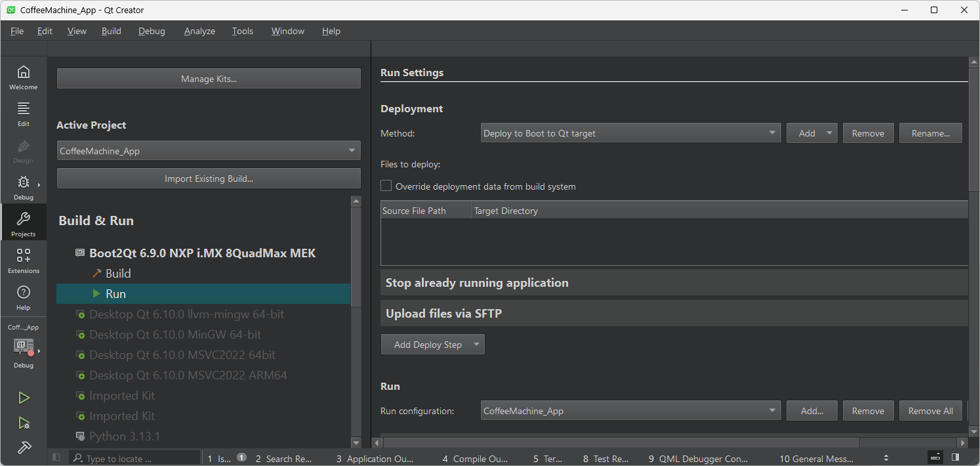
Task: Enable Override deployment data from build system
Action: 386,186
